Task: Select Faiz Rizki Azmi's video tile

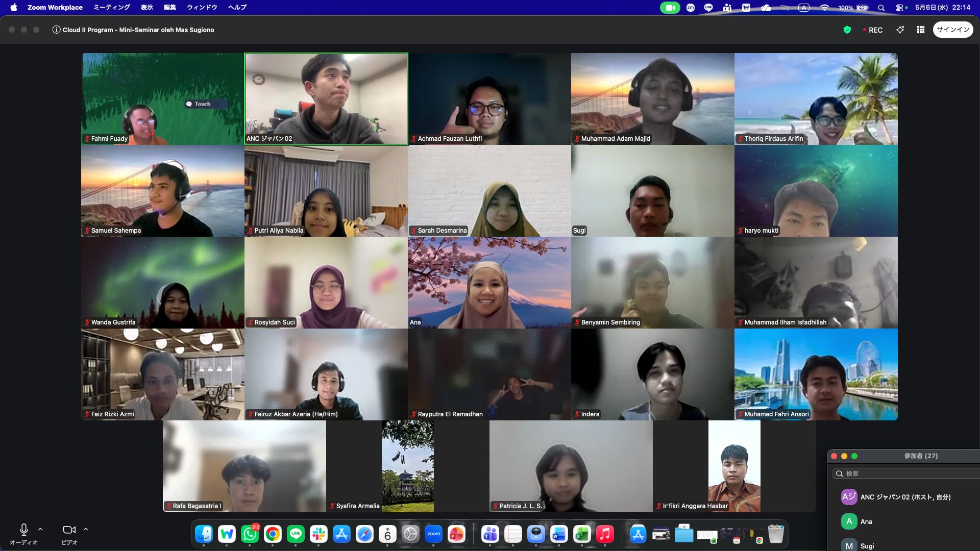Action: (163, 374)
